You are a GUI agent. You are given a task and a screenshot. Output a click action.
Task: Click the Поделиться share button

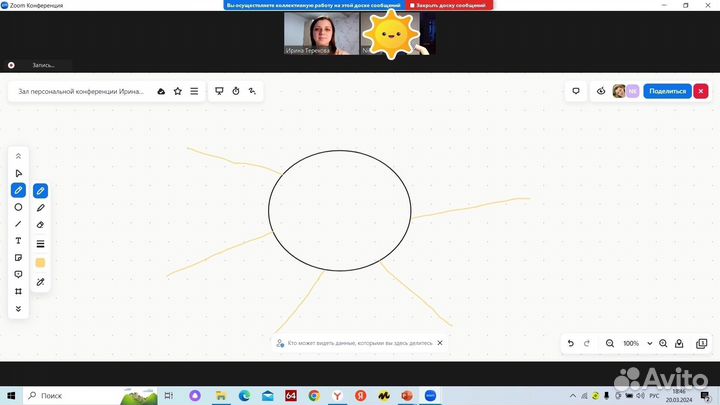pos(668,91)
